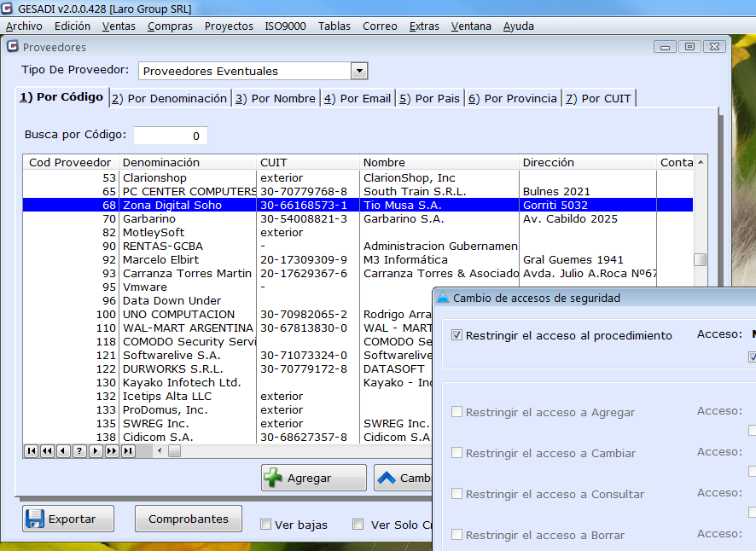Open the ISO9000 menu
This screenshot has width=756, height=551.
(284, 26)
